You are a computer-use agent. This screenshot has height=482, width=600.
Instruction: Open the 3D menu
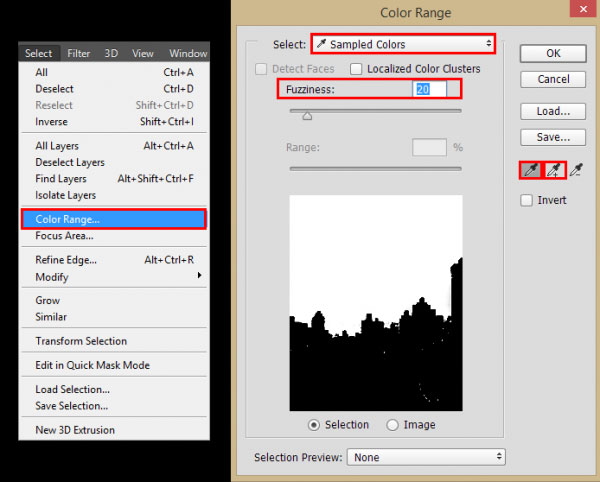(111, 53)
